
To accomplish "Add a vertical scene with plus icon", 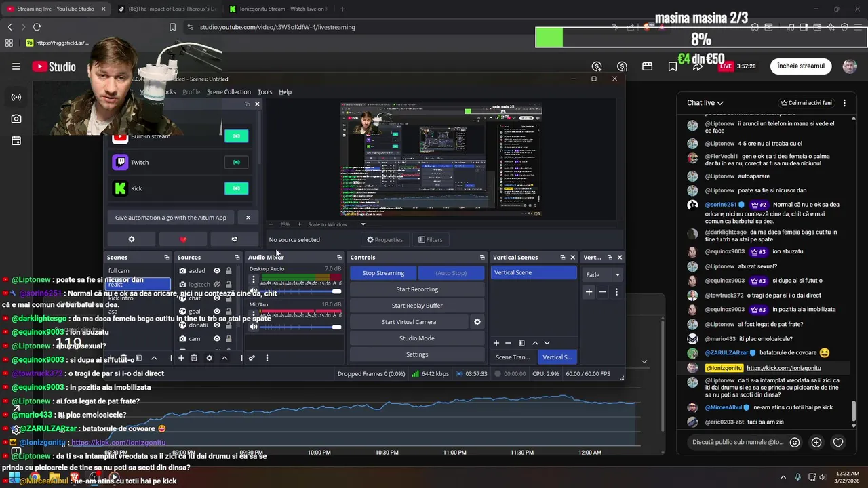I will (496, 343).
